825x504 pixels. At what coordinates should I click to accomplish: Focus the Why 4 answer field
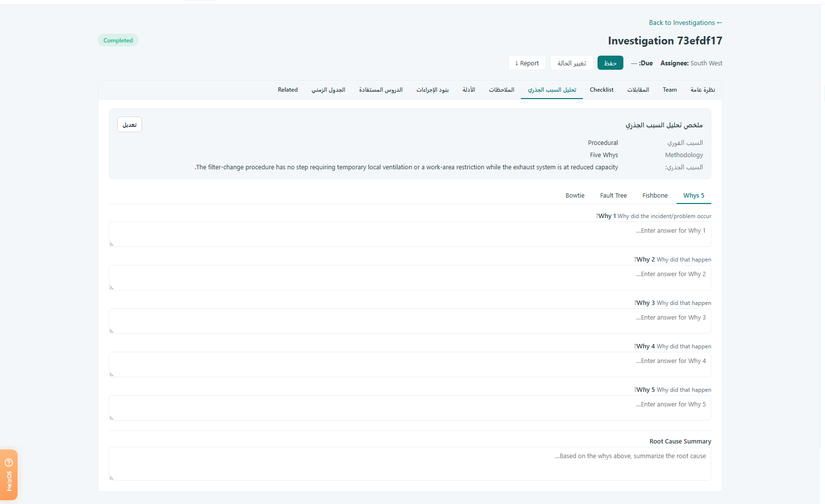(410, 364)
